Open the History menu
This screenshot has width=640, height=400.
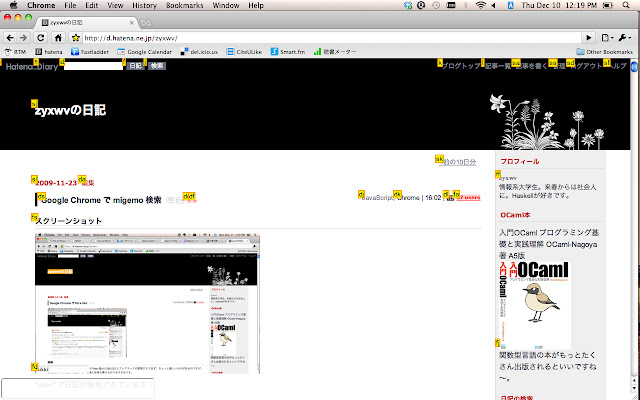[144, 5]
